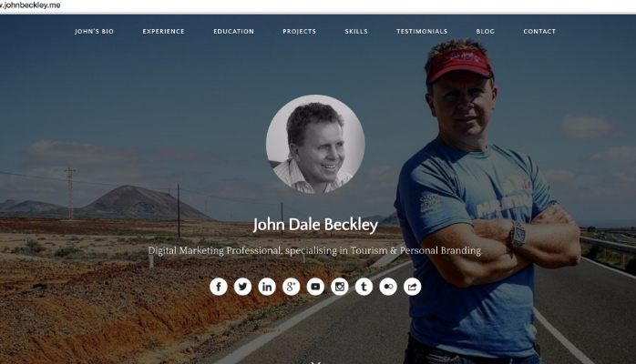The image size is (636, 364).
Task: Open the Flickr icon
Action: coord(388,287)
